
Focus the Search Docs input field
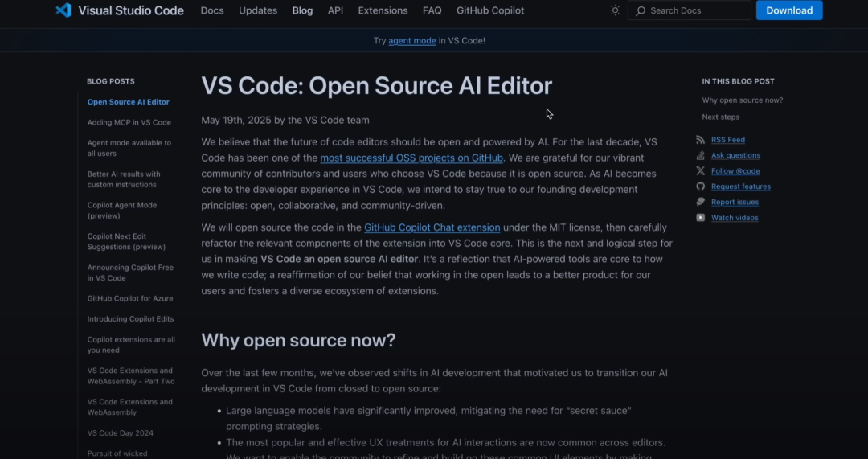coord(690,10)
